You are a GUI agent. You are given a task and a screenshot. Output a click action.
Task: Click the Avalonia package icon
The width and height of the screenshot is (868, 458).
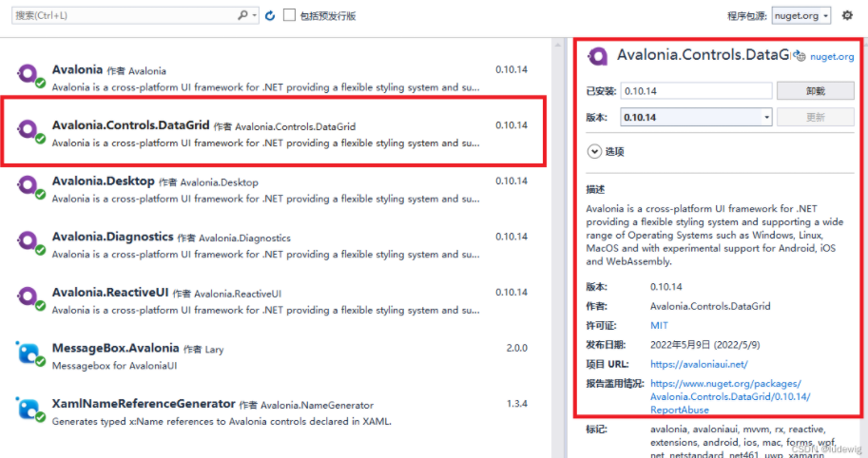click(x=29, y=76)
